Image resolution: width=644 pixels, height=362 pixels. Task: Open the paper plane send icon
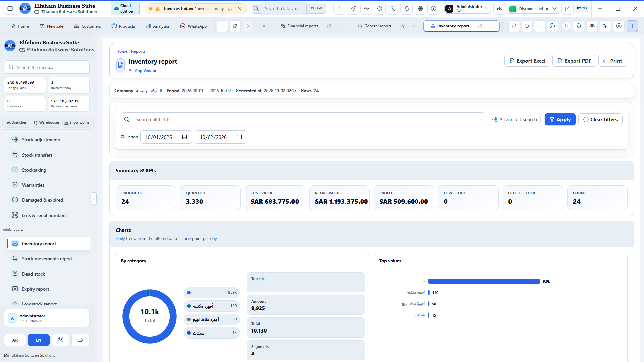click(353, 9)
